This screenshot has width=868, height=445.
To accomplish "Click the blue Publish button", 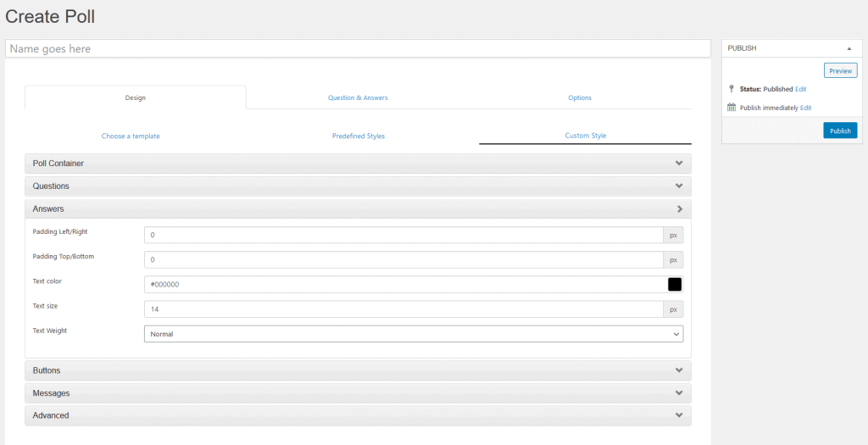I will pyautogui.click(x=839, y=131).
